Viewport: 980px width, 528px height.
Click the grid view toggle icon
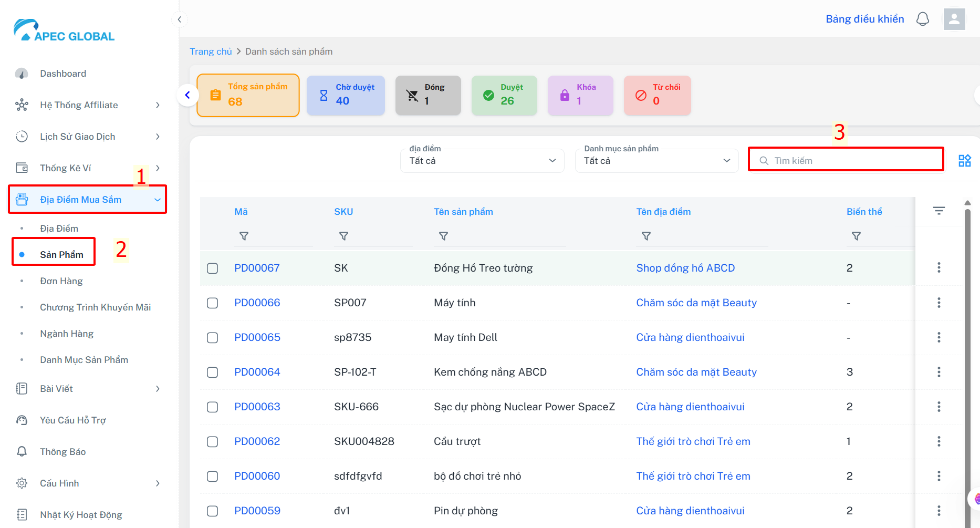(x=965, y=161)
